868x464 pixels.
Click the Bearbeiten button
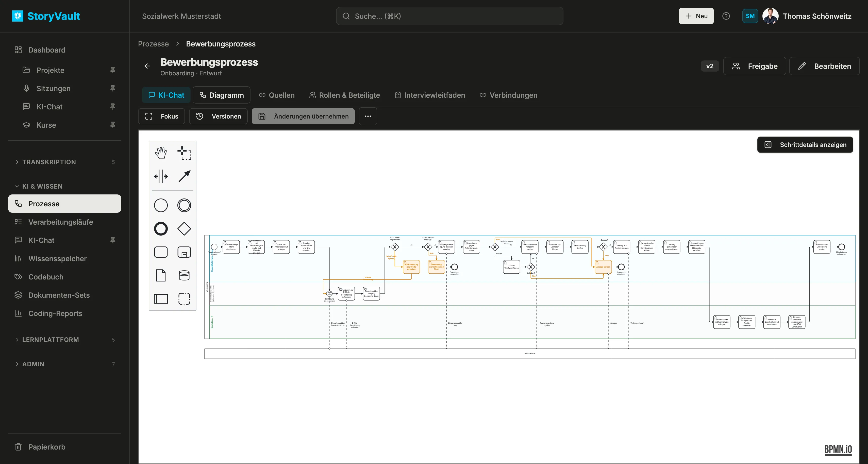pos(824,66)
